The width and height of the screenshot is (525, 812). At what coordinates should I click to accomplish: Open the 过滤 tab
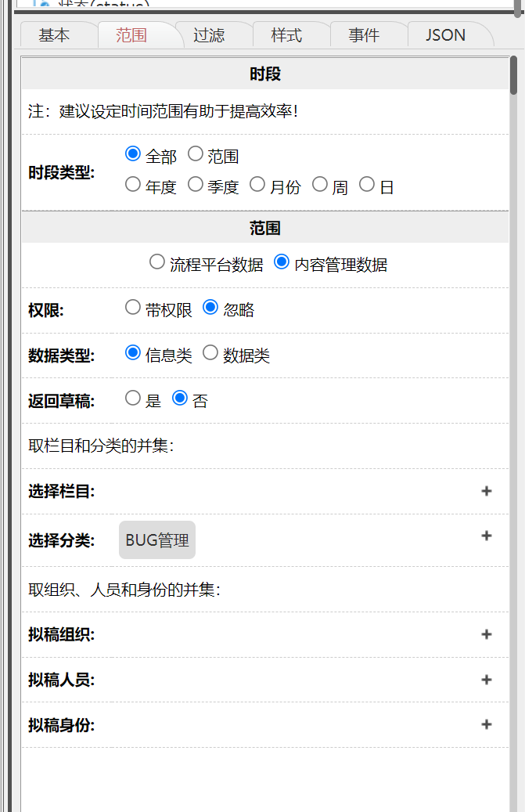(x=209, y=35)
